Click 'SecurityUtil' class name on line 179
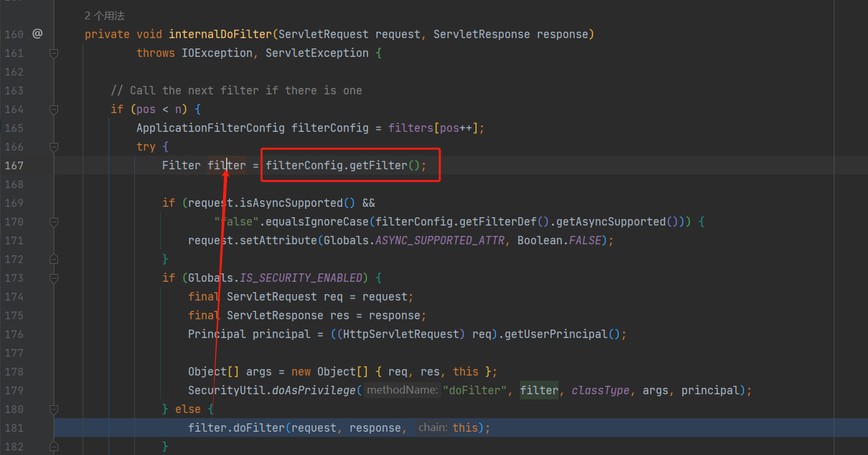Image resolution: width=868 pixels, height=455 pixels. click(227, 390)
